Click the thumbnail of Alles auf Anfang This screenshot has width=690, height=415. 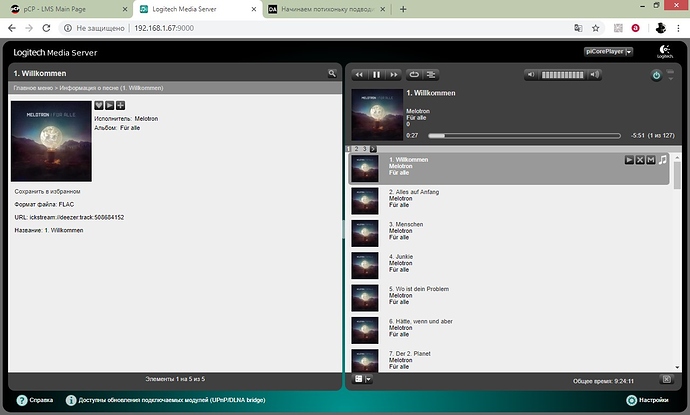365,201
